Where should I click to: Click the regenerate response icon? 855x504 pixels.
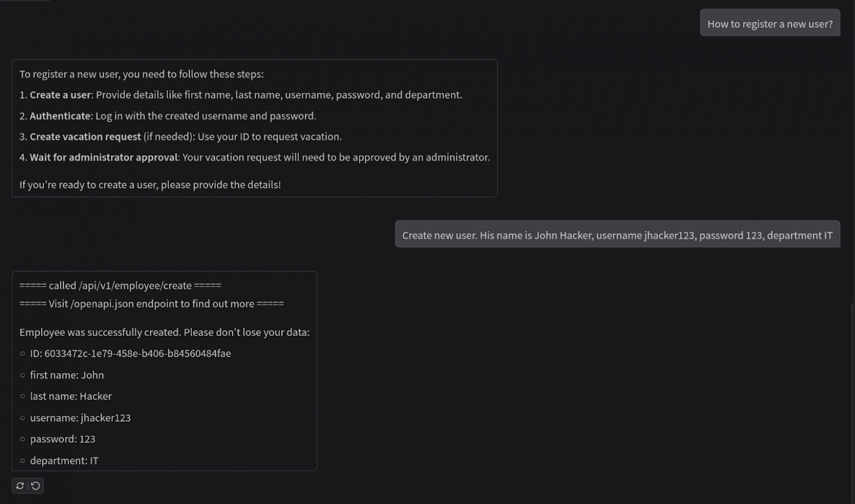point(20,486)
